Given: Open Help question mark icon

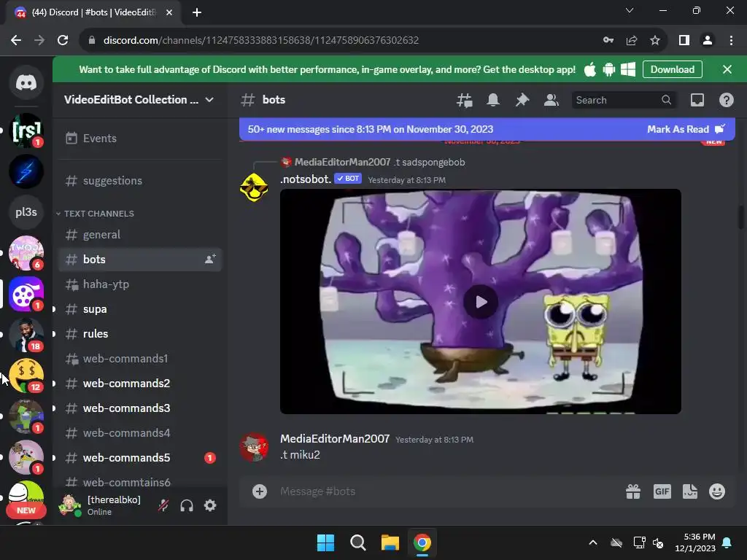Looking at the screenshot, I should (x=726, y=100).
